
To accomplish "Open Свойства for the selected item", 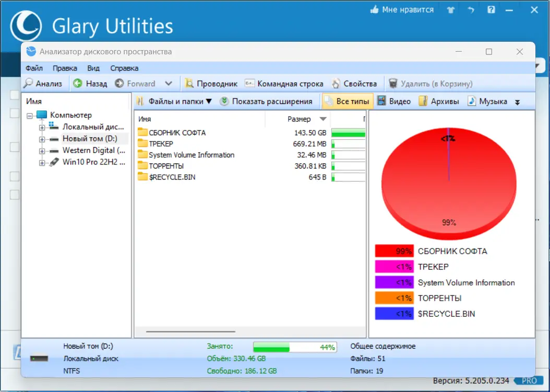I will [x=354, y=84].
